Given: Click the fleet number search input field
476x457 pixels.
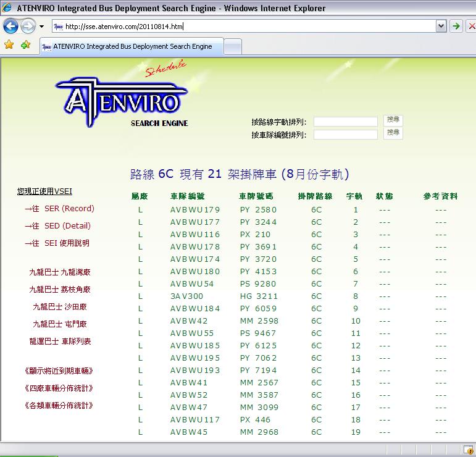Looking at the screenshot, I should click(345, 135).
